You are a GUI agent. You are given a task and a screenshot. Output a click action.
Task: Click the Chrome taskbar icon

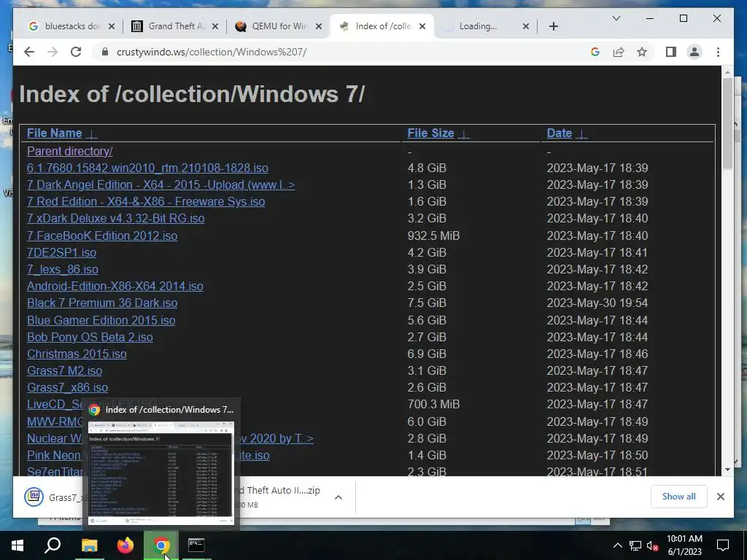click(161, 545)
